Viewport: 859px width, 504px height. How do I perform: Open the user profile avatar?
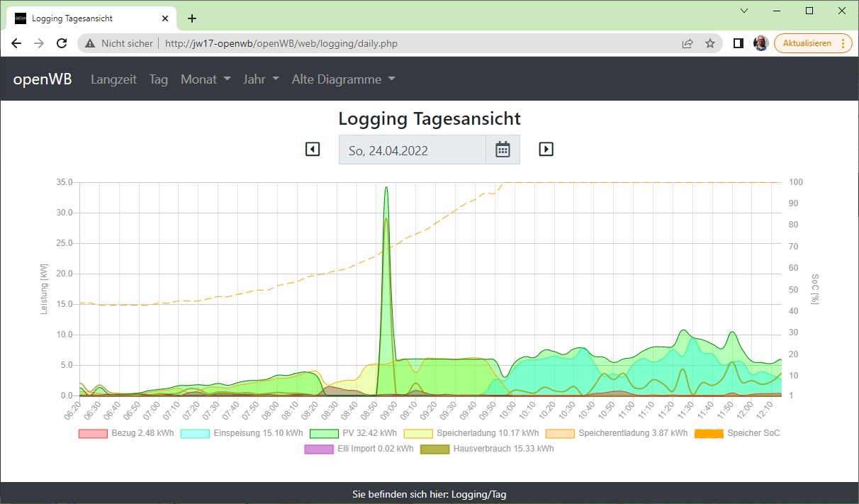click(x=760, y=43)
